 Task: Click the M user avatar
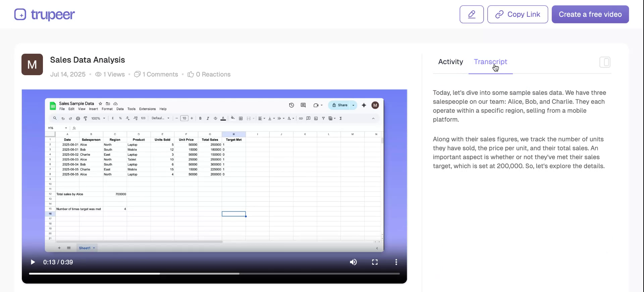(32, 64)
